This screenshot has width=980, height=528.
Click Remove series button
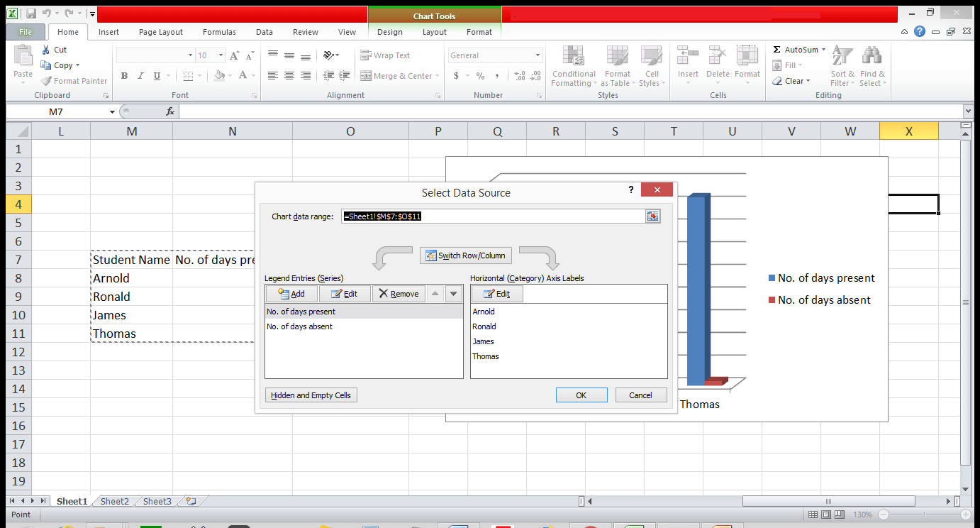[398, 294]
